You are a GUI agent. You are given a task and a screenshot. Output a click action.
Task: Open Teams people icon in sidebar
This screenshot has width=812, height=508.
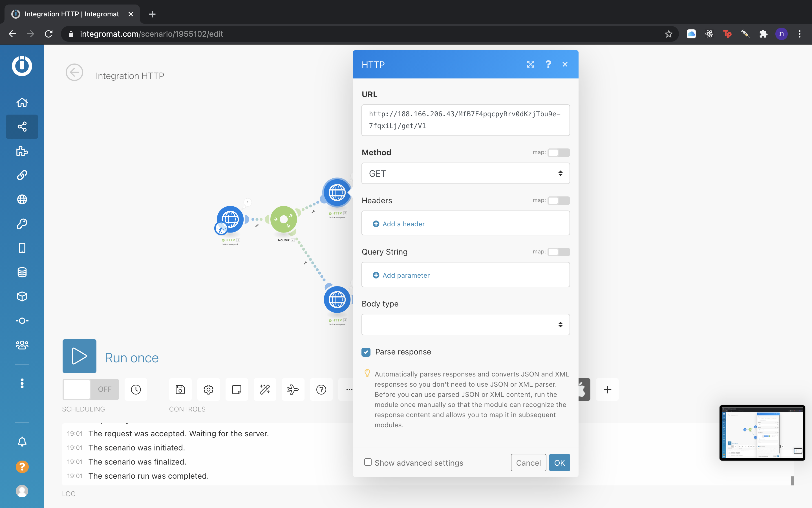click(x=22, y=345)
